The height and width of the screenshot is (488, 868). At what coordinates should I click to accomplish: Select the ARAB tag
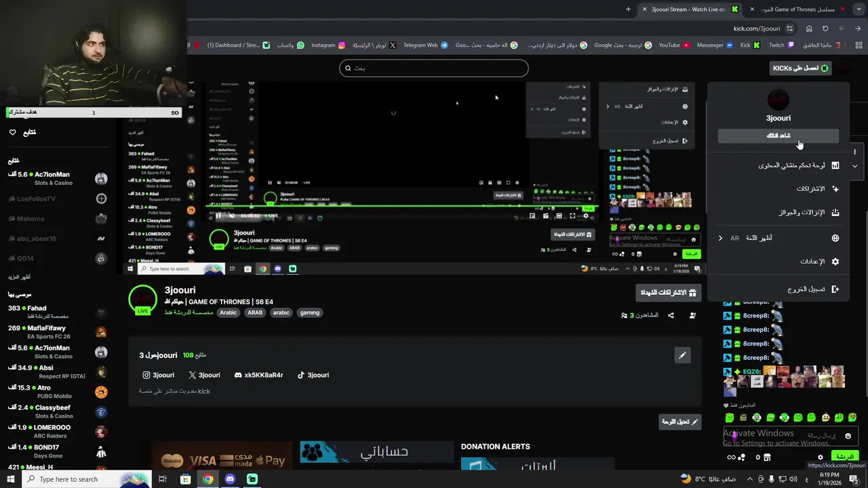tap(255, 312)
